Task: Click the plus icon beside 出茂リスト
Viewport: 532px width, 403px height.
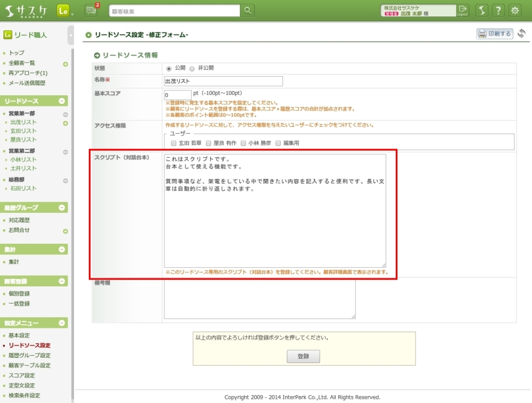Action: (x=65, y=124)
